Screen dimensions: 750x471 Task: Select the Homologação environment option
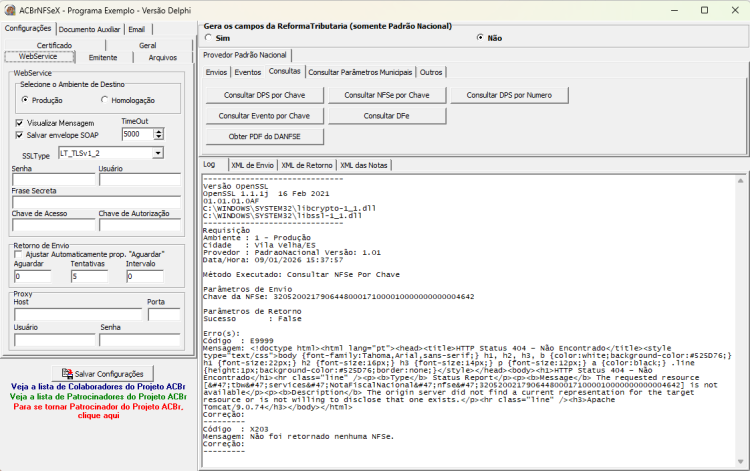pos(104,100)
